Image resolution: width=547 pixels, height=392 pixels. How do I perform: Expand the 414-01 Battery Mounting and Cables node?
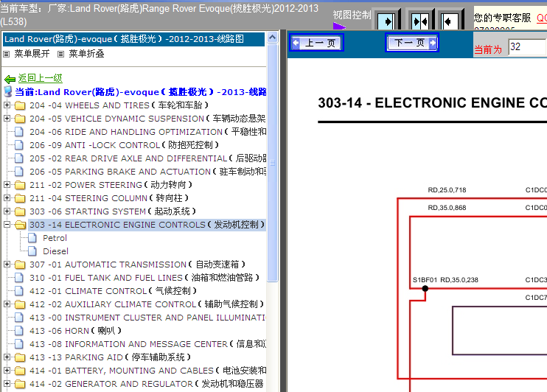7,370
